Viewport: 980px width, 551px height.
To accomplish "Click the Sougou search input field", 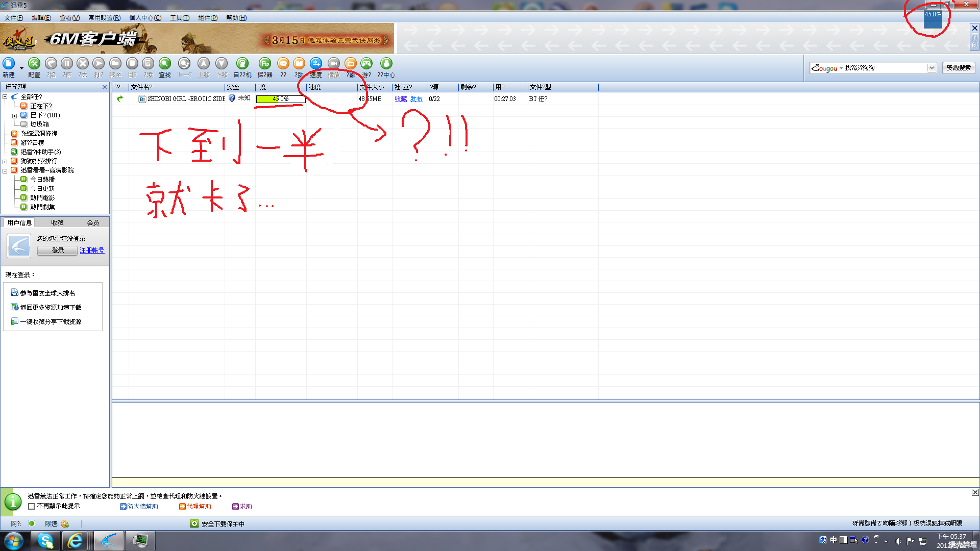I will (884, 68).
